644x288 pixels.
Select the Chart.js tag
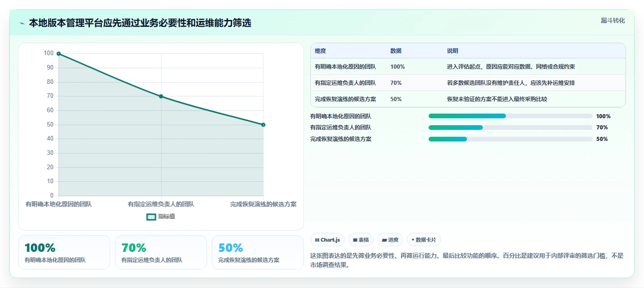[x=328, y=240]
